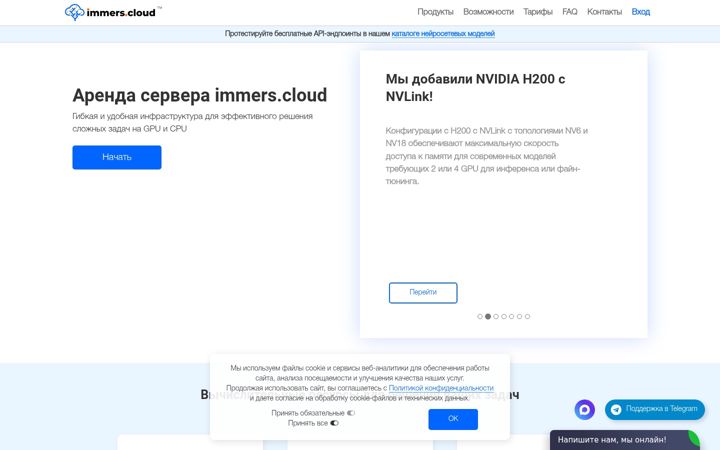Go to the Тарифы page
The width and height of the screenshot is (720, 450).
(538, 12)
